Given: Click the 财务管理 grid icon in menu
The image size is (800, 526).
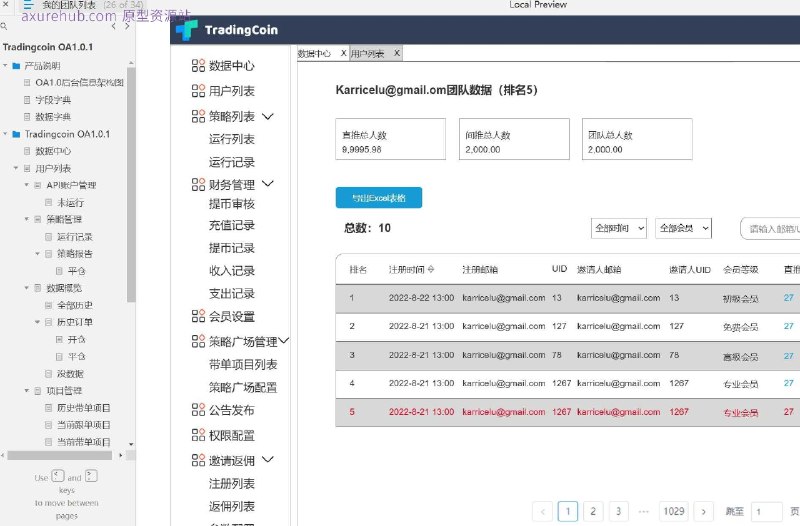Looking at the screenshot, I should [x=198, y=185].
